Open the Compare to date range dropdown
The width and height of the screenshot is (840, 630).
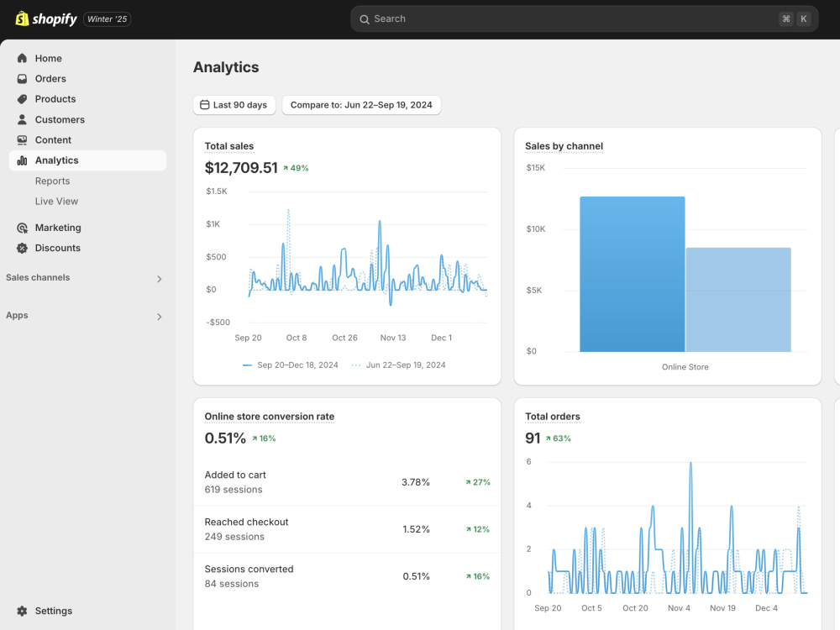click(361, 105)
